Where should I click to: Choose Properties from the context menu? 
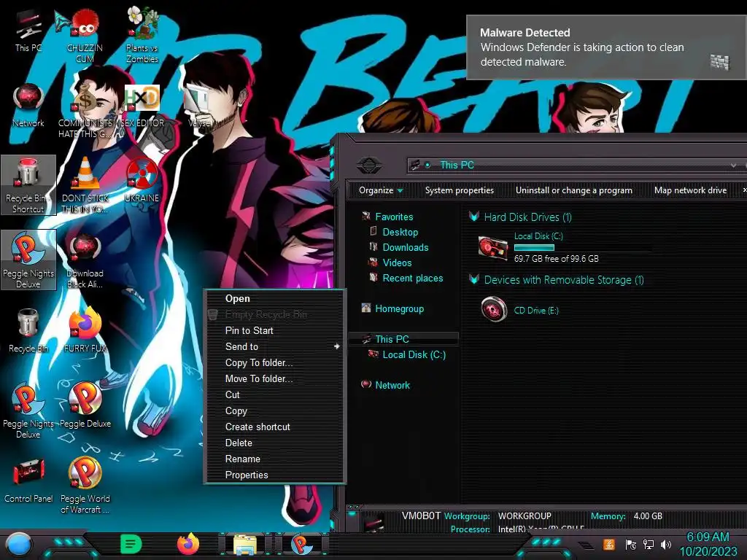[274, 475]
